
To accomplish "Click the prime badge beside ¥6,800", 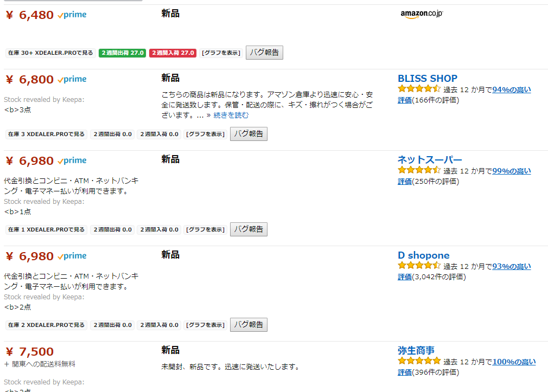I will tap(72, 79).
